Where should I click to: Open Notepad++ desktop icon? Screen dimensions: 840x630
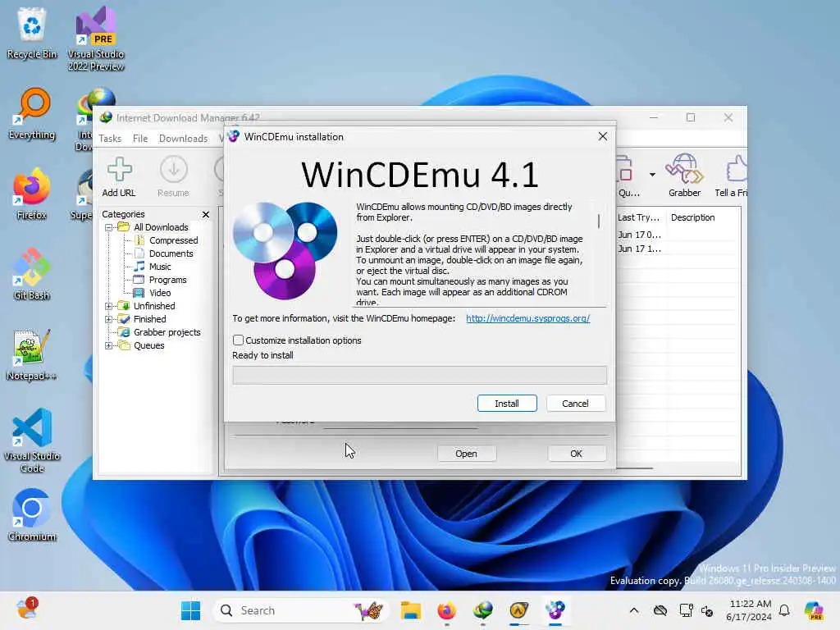[x=32, y=354]
